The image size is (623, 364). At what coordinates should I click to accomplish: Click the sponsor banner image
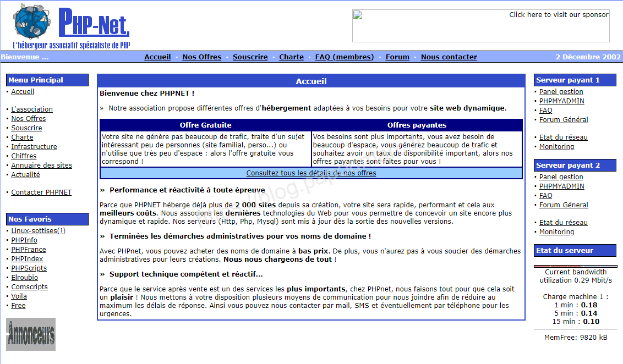click(480, 26)
